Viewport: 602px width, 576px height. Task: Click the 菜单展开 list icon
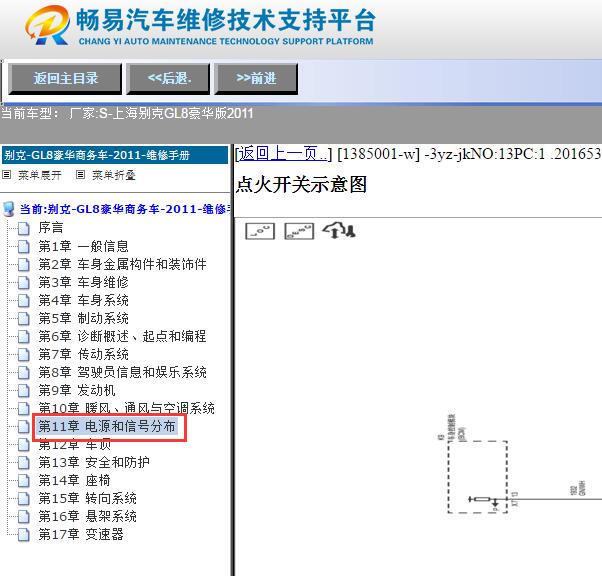tap(6, 175)
